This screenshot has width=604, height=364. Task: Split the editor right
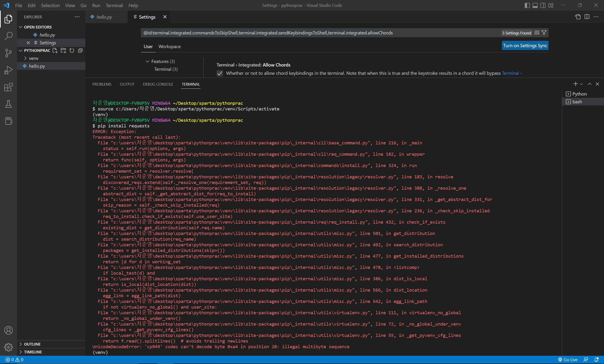pyautogui.click(x=587, y=17)
